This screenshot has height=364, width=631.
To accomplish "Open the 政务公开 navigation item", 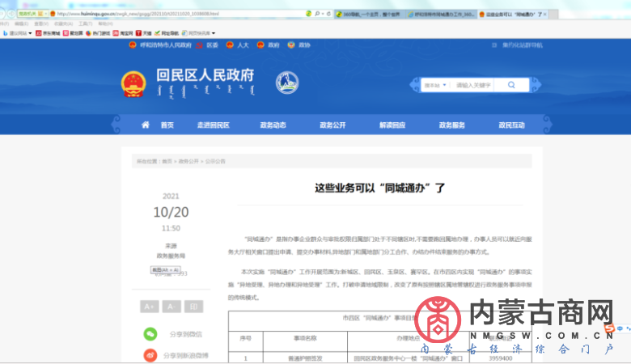I will pos(332,125).
